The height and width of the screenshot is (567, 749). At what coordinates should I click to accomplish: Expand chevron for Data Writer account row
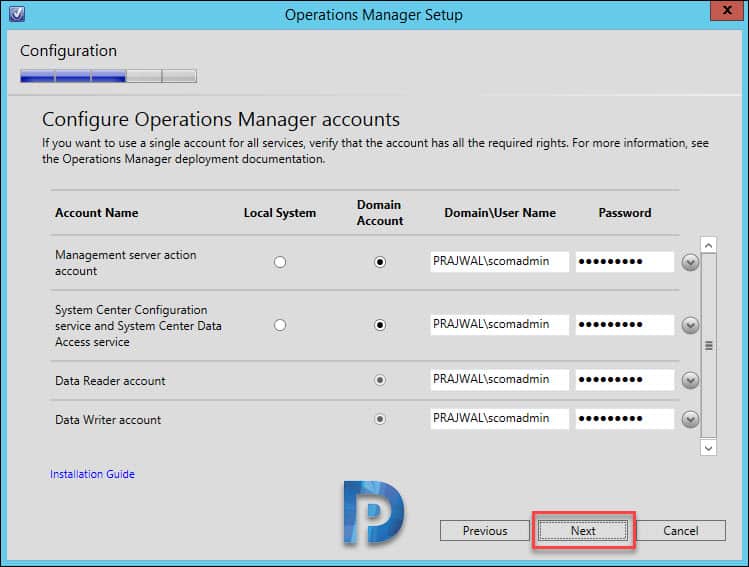(x=690, y=419)
